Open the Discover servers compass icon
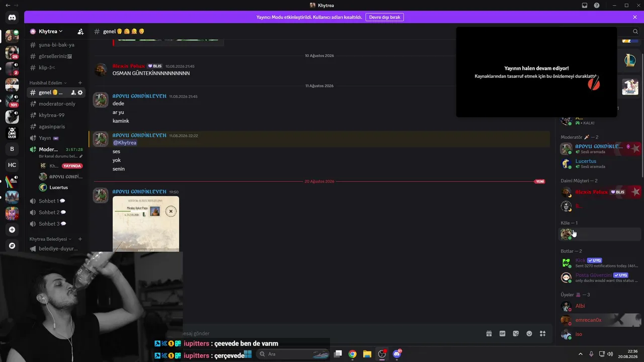Viewport: 644px width, 362px height. (x=12, y=246)
